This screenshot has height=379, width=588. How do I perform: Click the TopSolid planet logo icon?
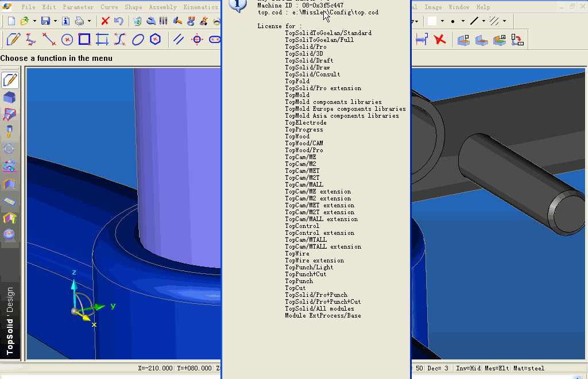pyautogui.click(x=7, y=7)
